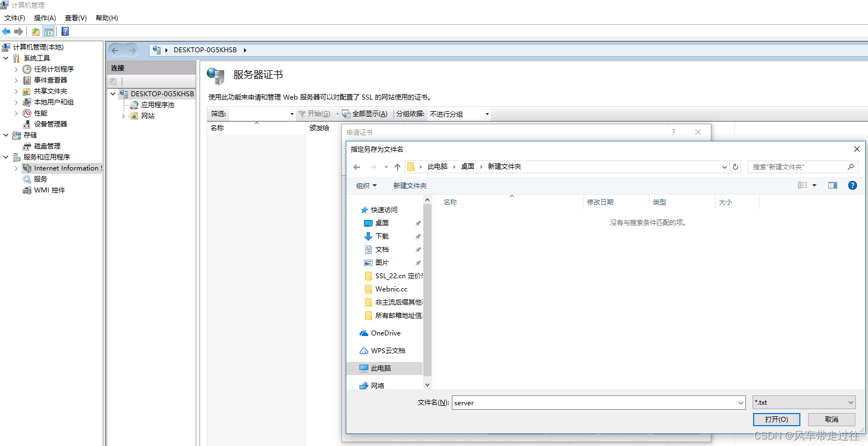
Task: Toggle the preview pane icon
Action: coord(833,185)
